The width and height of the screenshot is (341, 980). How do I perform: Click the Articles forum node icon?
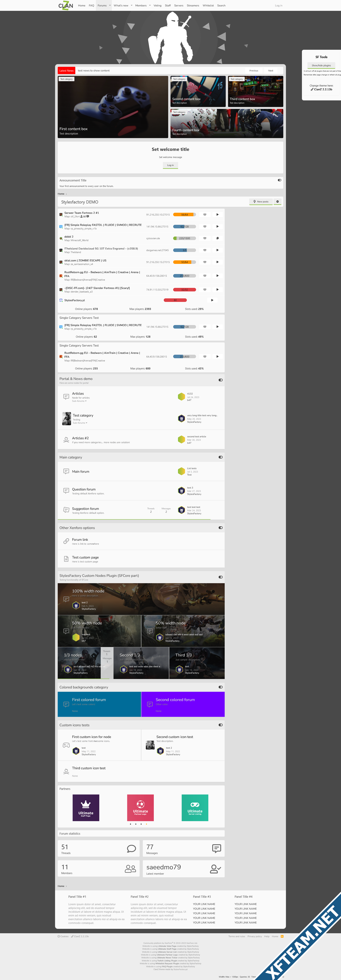click(66, 397)
